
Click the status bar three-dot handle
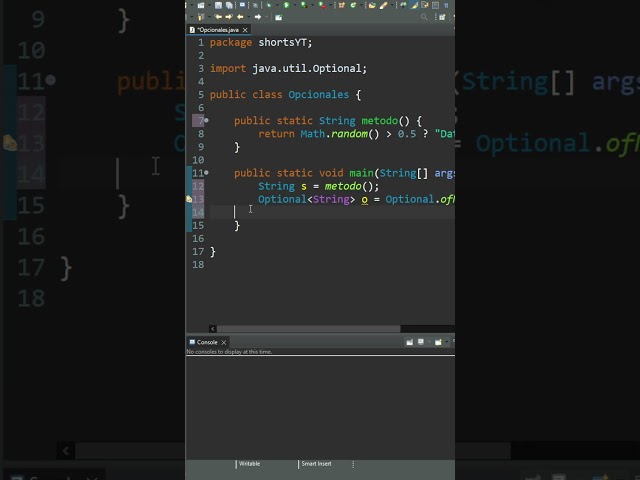[x=353, y=464]
